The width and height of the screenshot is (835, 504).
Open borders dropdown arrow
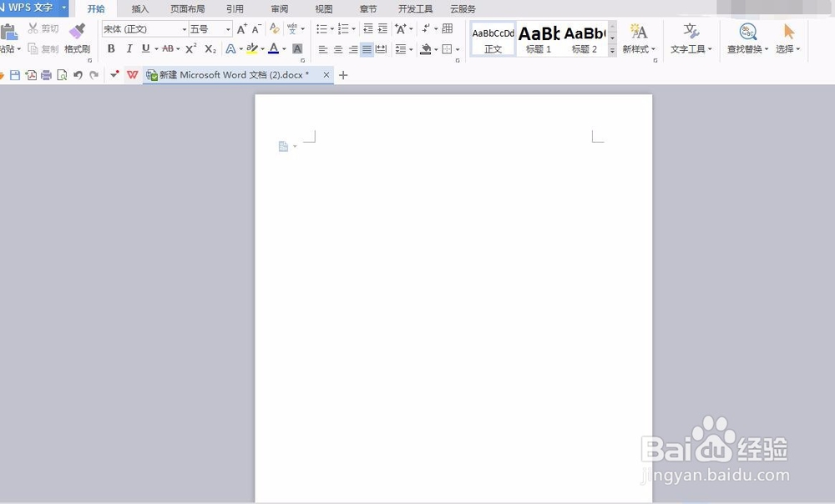458,50
